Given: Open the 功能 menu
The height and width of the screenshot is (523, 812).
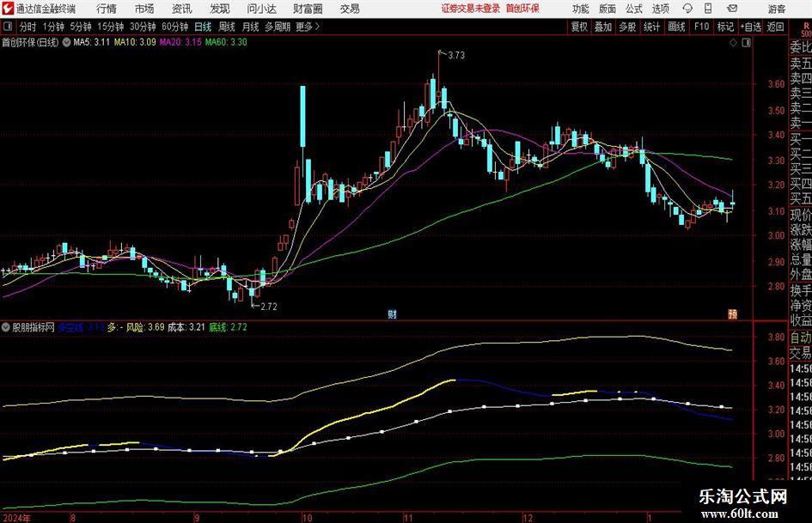Looking at the screenshot, I should point(580,9).
